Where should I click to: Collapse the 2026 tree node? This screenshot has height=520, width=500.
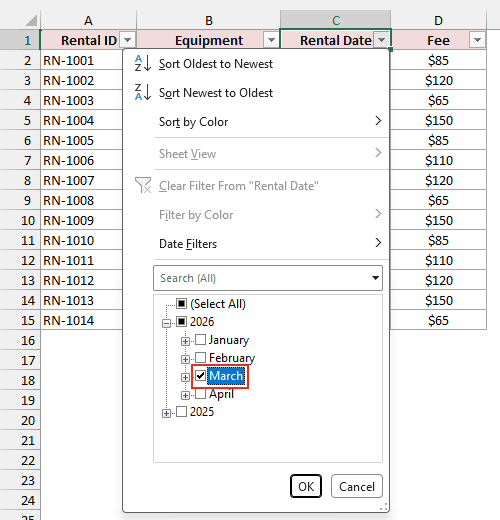coord(166,323)
